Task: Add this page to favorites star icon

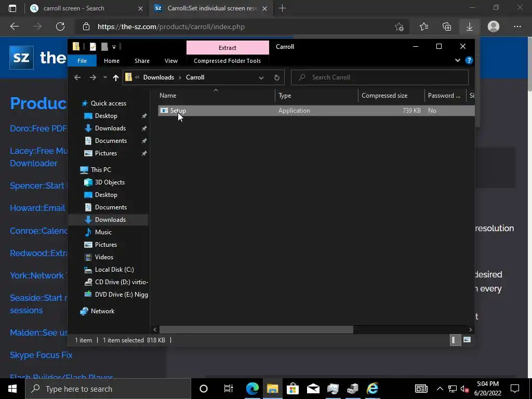Action: (400, 26)
